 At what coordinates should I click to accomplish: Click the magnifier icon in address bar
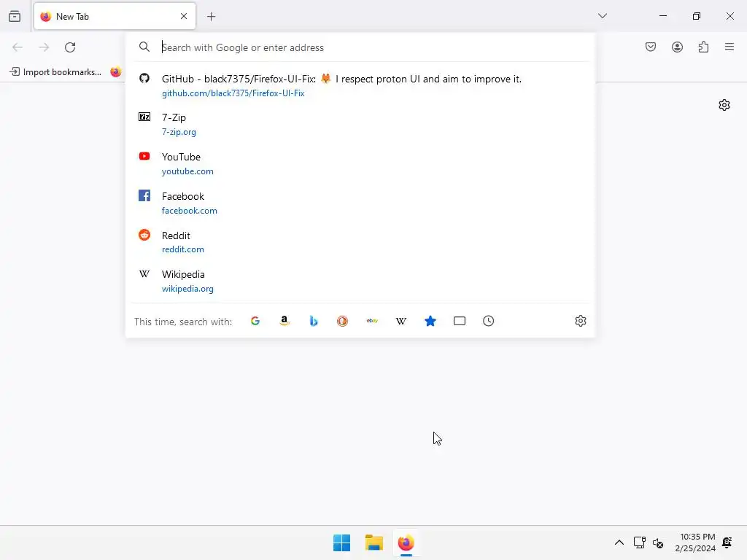144,47
